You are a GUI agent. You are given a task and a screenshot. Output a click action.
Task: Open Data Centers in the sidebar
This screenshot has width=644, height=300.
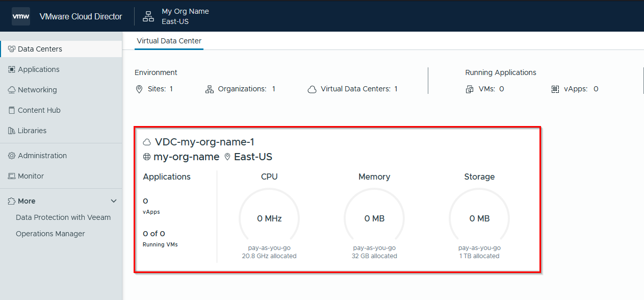[x=61, y=49]
